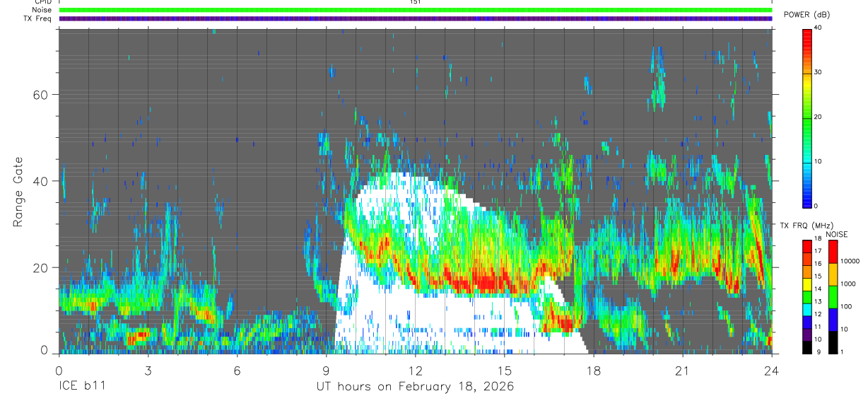Click the green Noise strip above the plot
The height and width of the screenshot is (401, 868).
click(416, 10)
